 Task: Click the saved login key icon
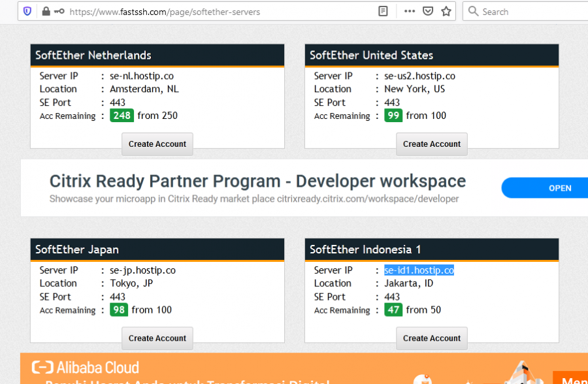[59, 11]
